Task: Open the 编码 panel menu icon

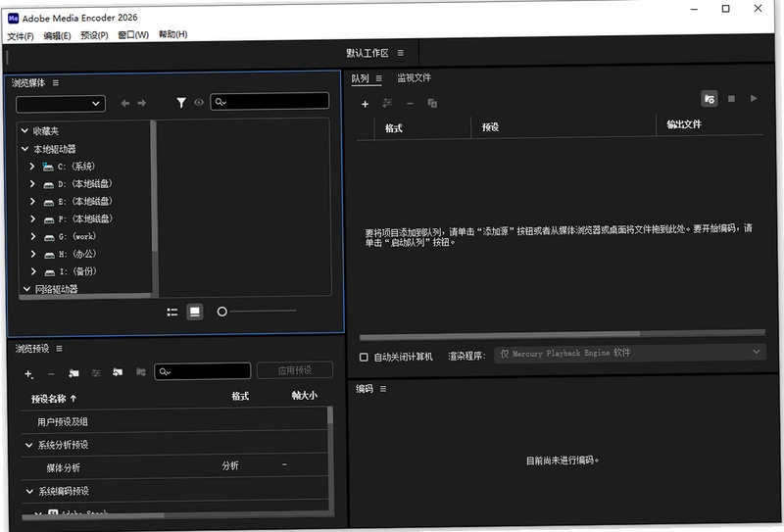Action: point(383,389)
